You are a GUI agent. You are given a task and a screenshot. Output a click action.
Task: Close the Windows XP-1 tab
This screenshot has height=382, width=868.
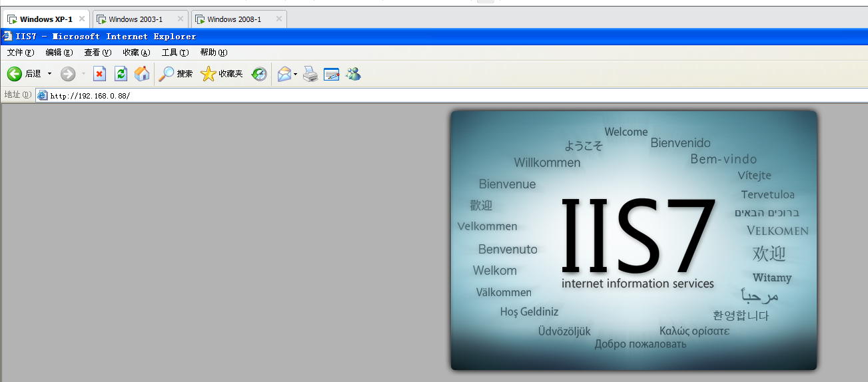click(81, 19)
